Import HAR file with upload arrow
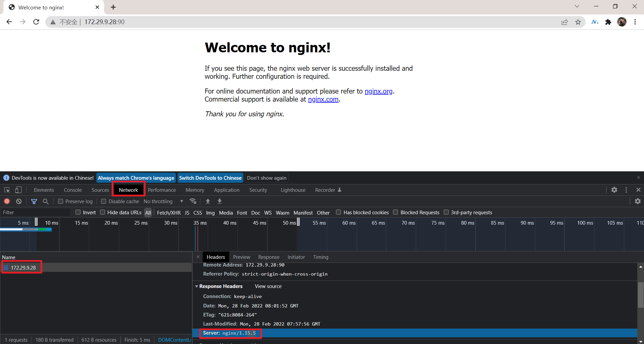 208,201
